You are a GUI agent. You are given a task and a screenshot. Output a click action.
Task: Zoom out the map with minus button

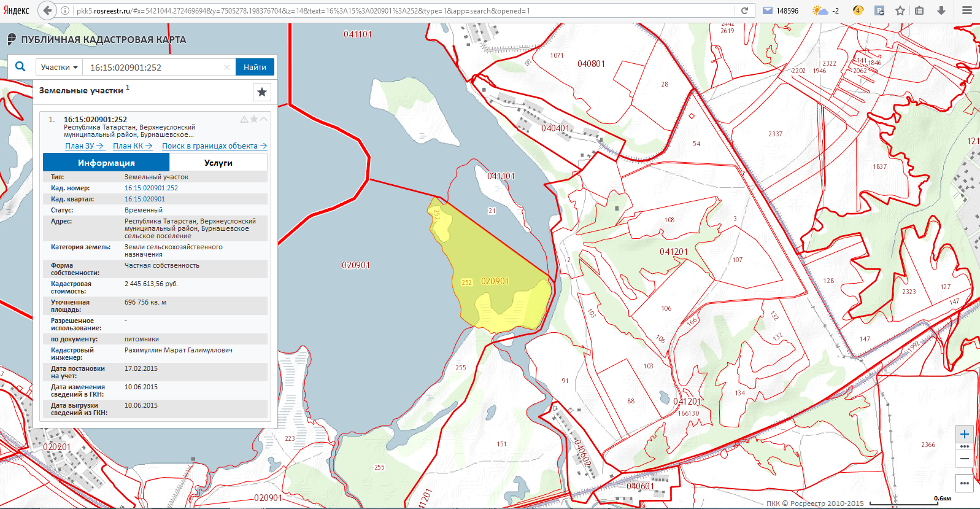point(965,459)
